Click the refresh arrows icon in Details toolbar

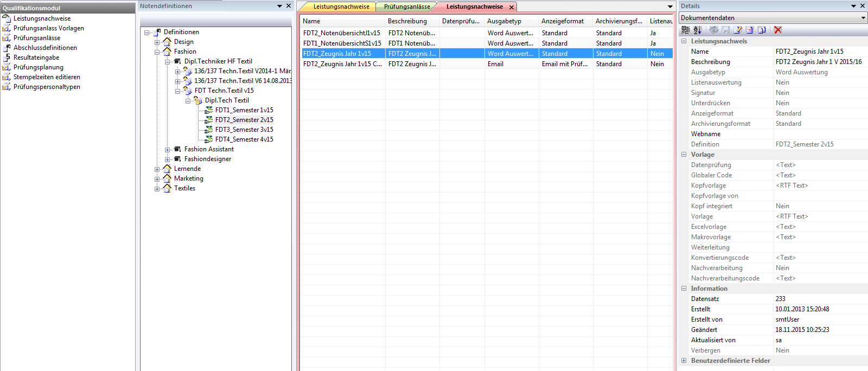[x=713, y=30]
